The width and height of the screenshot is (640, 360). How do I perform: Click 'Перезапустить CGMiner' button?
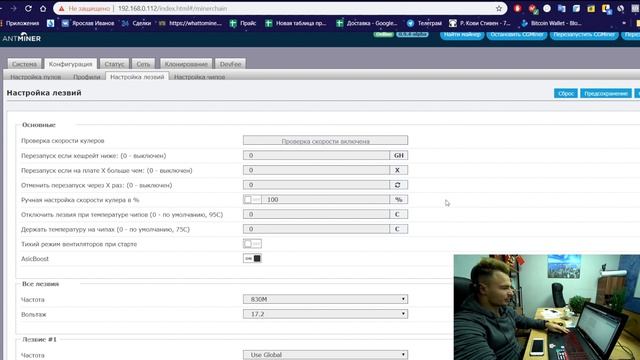[x=584, y=35]
